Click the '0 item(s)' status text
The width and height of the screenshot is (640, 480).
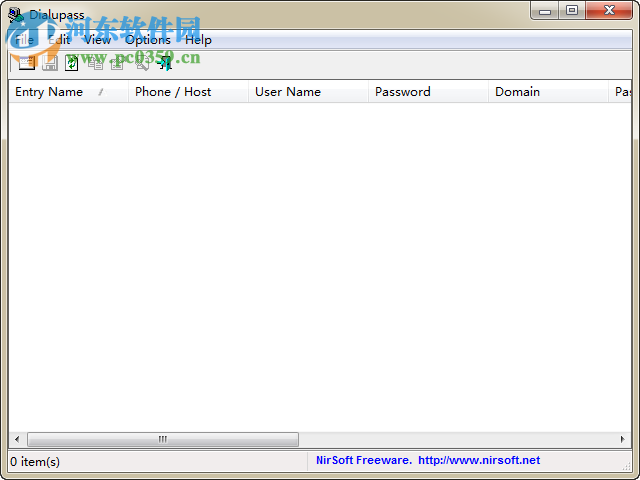35,462
